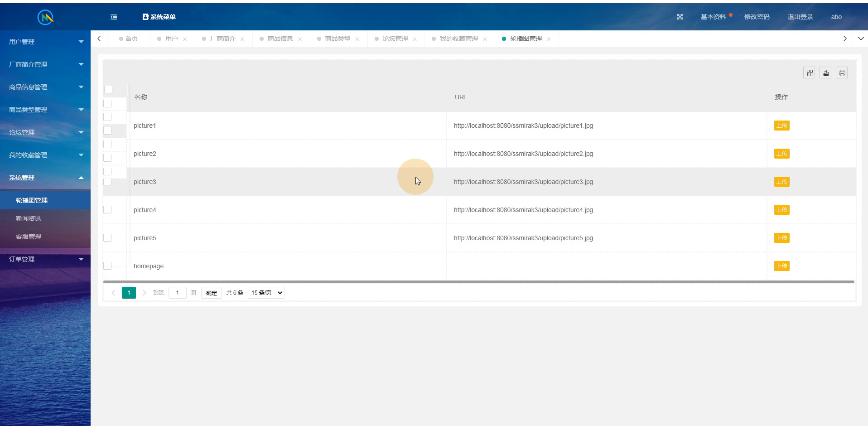The height and width of the screenshot is (426, 868).
Task: Expand the 订单管理 sidebar menu
Action: (x=45, y=259)
